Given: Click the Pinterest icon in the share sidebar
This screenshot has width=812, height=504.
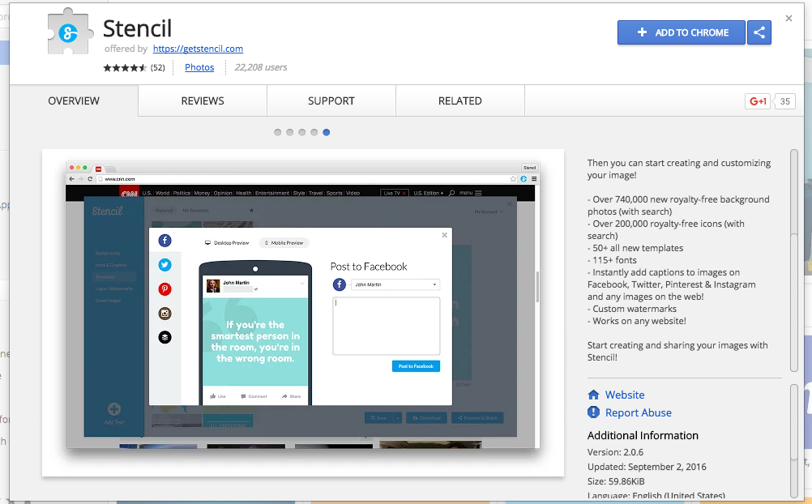Looking at the screenshot, I should (x=165, y=289).
